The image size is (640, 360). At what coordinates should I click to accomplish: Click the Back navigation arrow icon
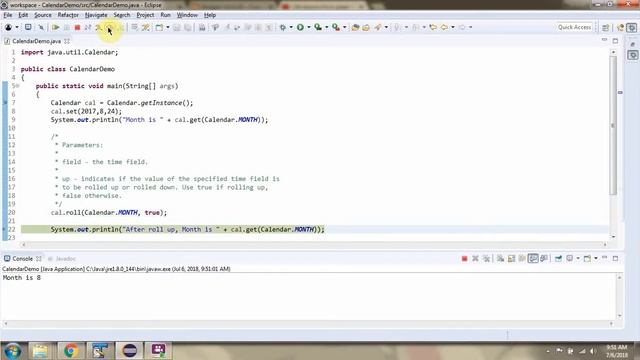(x=444, y=27)
